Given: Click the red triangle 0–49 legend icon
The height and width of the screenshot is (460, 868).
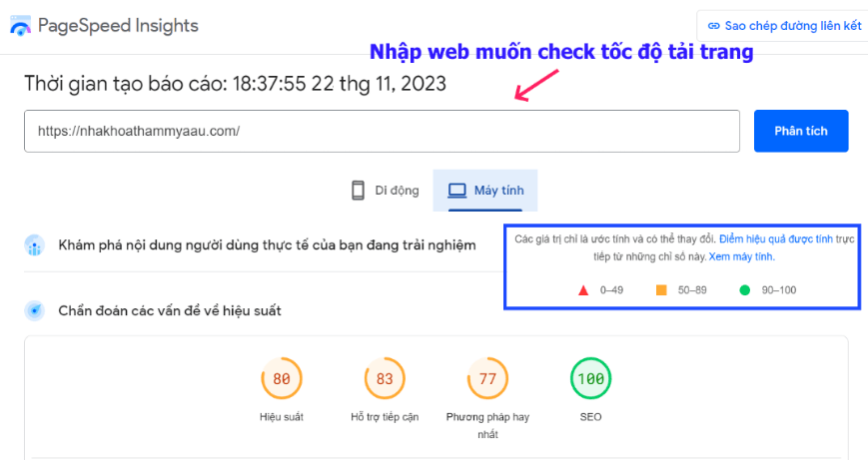Looking at the screenshot, I should pos(583,290).
